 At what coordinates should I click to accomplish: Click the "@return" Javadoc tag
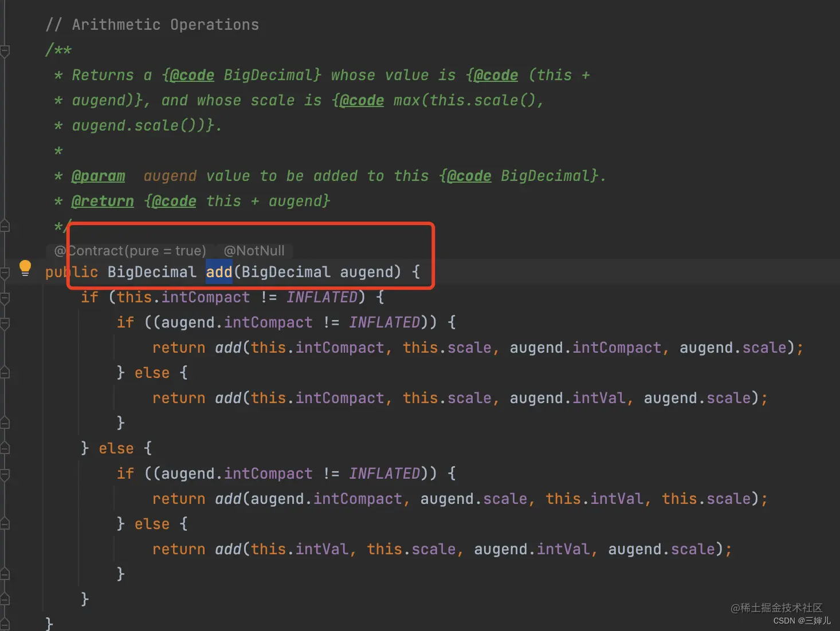(103, 201)
